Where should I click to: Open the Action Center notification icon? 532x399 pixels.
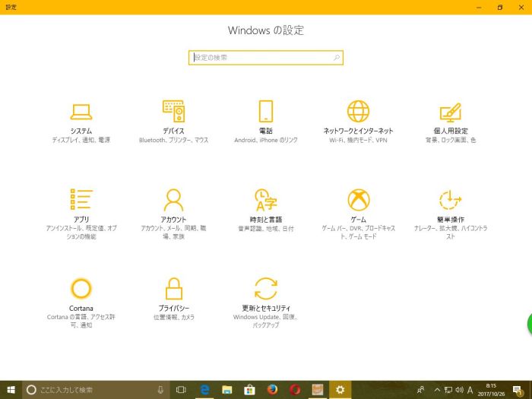tap(517, 390)
